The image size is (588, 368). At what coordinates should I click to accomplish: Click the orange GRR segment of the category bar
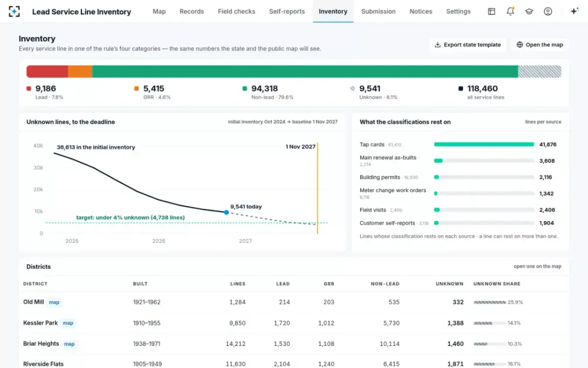click(80, 72)
